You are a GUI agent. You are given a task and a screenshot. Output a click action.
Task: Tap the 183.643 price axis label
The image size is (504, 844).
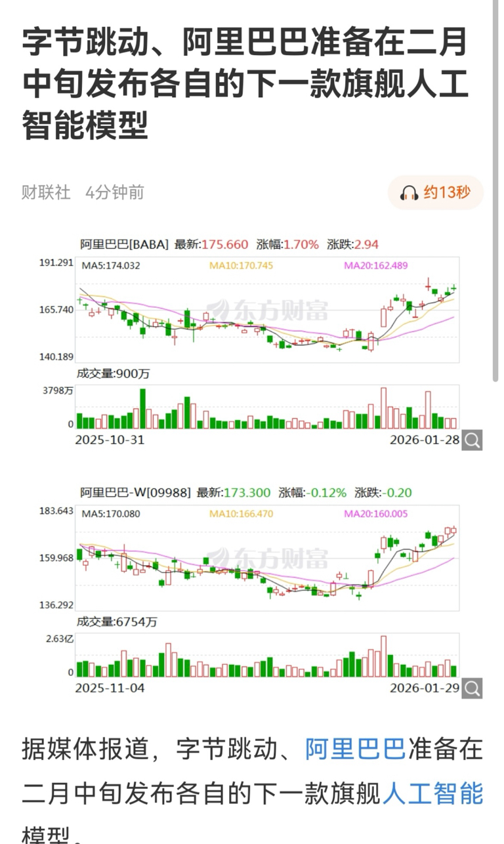(x=56, y=511)
